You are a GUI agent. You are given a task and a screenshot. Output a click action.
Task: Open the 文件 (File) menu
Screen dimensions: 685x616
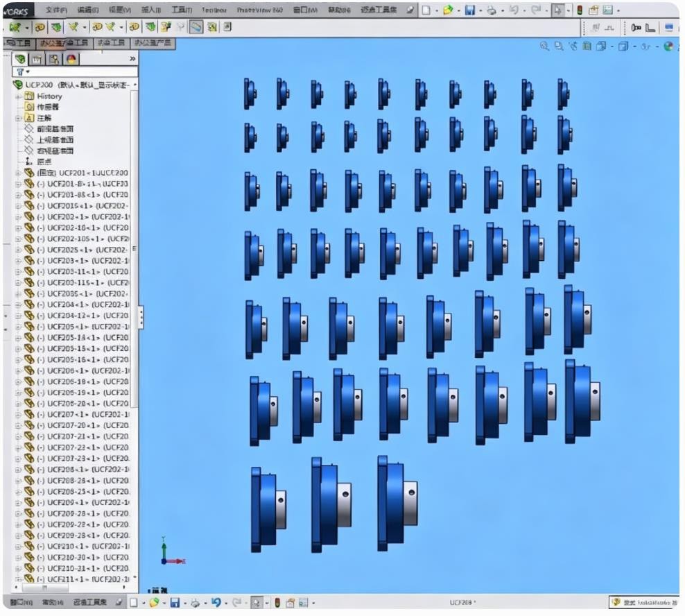click(x=56, y=10)
